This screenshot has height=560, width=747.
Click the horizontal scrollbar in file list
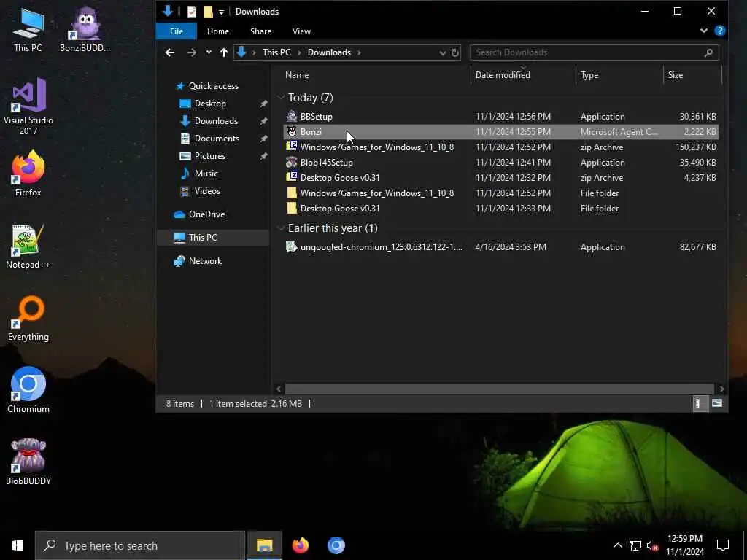(x=499, y=389)
